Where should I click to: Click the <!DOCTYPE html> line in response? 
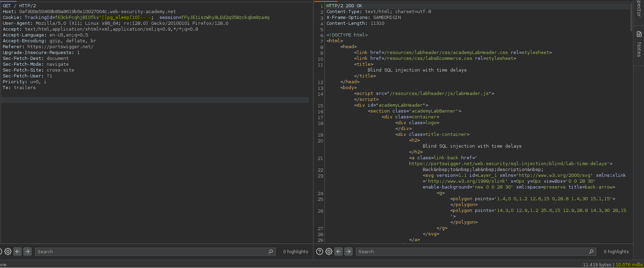tap(347, 35)
